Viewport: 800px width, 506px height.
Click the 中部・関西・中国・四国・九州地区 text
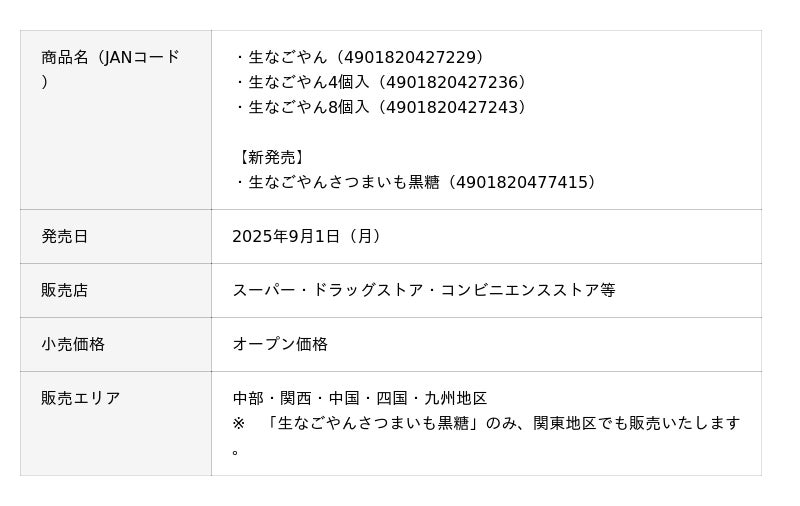[x=360, y=399]
